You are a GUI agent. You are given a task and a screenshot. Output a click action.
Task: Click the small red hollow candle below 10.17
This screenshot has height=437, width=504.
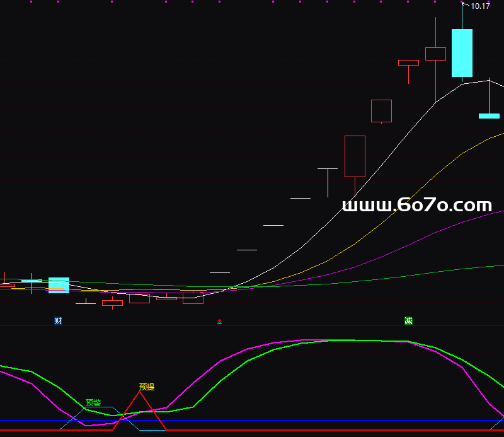pos(408,63)
